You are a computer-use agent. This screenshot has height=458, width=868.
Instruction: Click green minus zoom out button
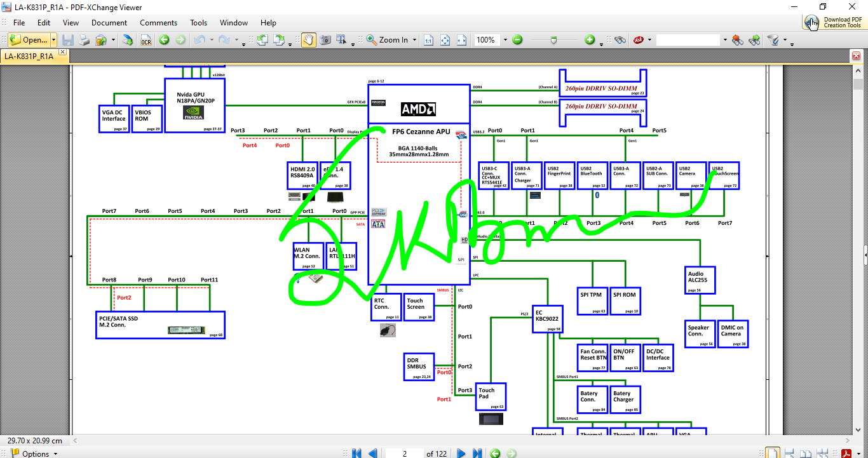click(x=517, y=40)
